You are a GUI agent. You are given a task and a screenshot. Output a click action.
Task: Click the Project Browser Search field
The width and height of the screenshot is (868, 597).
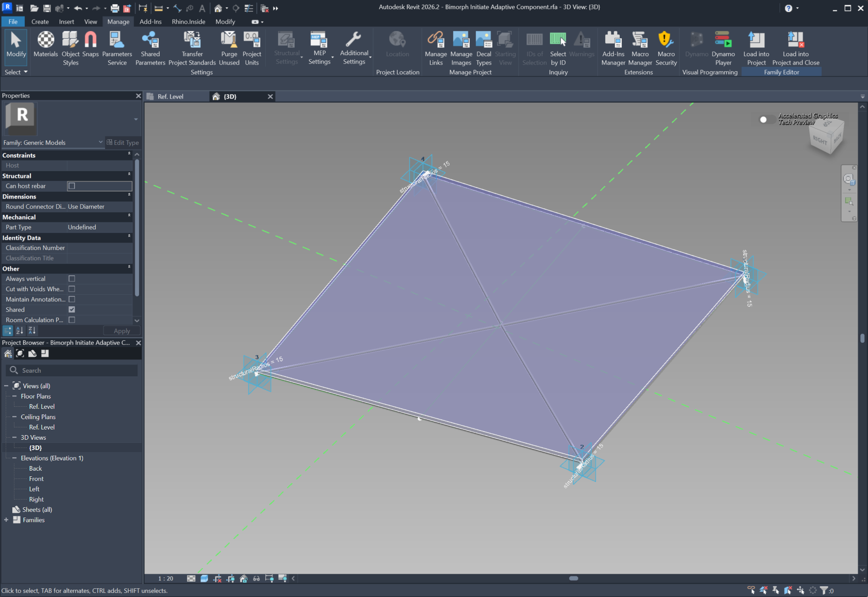pos(72,370)
